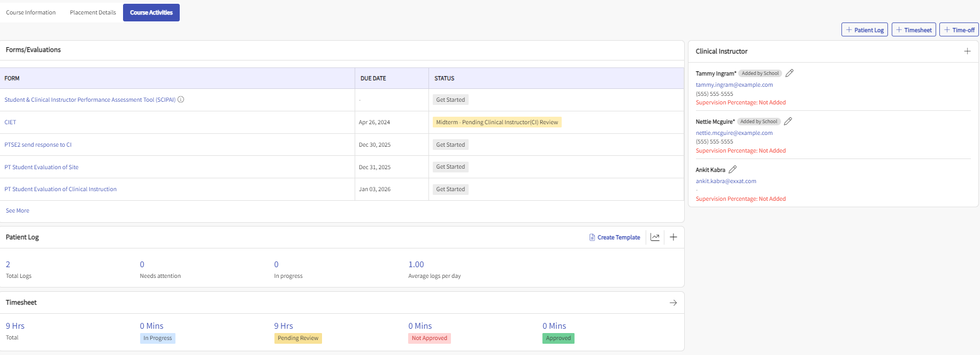Click pencil icon next to Ankit Kabra
980x355 pixels.
tap(732, 170)
